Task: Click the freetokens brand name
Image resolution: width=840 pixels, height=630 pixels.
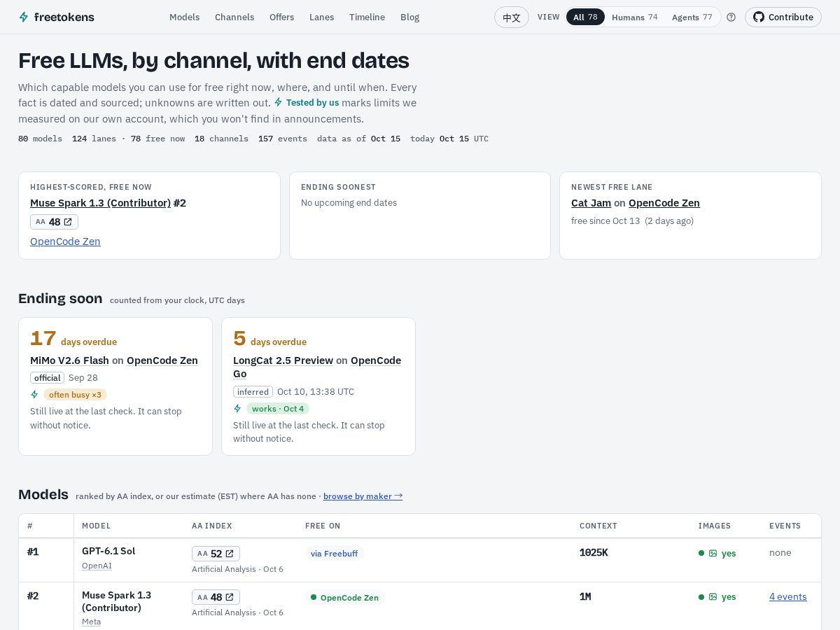Action: (64, 17)
